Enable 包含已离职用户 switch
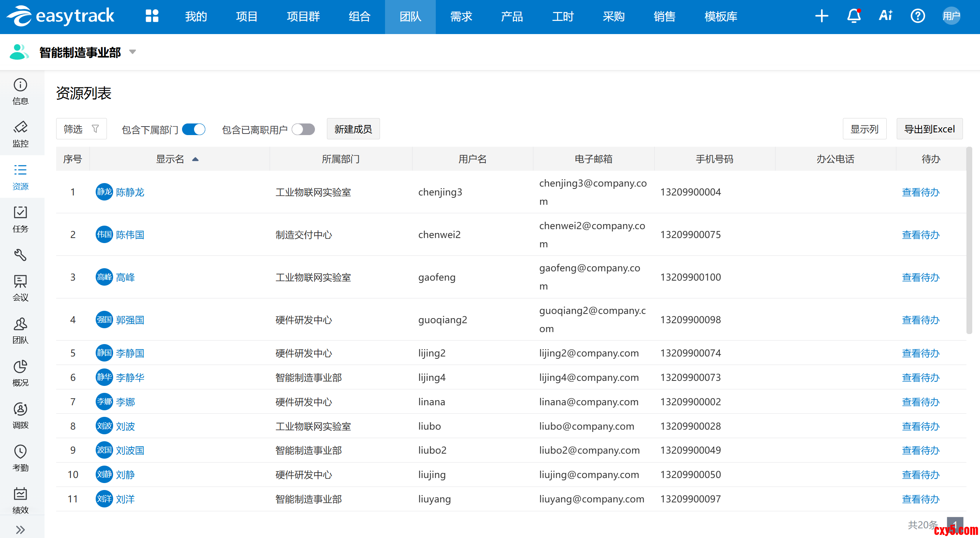This screenshot has height=538, width=980. (303, 129)
